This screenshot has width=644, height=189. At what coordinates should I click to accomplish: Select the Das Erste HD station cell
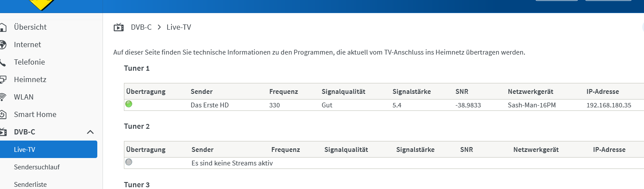[209, 105]
